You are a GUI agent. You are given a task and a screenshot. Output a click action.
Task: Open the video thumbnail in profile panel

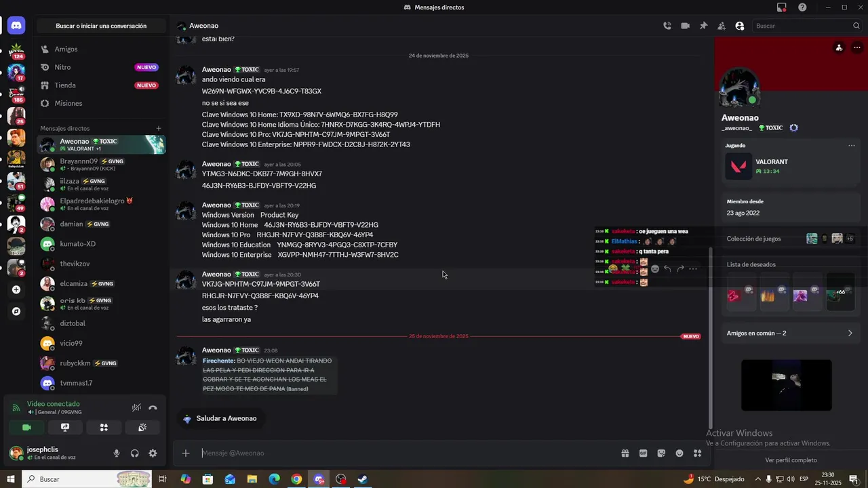pos(787,385)
